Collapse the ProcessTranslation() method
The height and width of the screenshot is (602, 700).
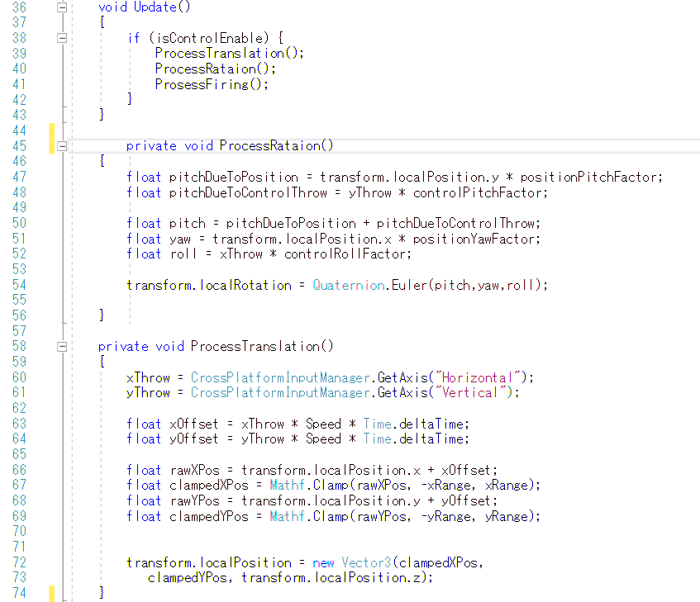(x=62, y=347)
